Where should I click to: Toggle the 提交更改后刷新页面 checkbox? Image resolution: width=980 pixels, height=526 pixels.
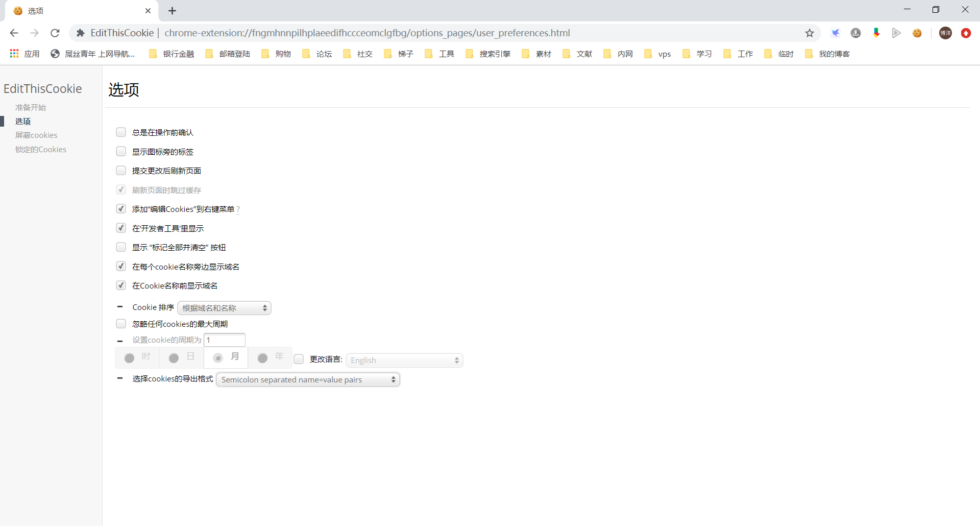121,171
